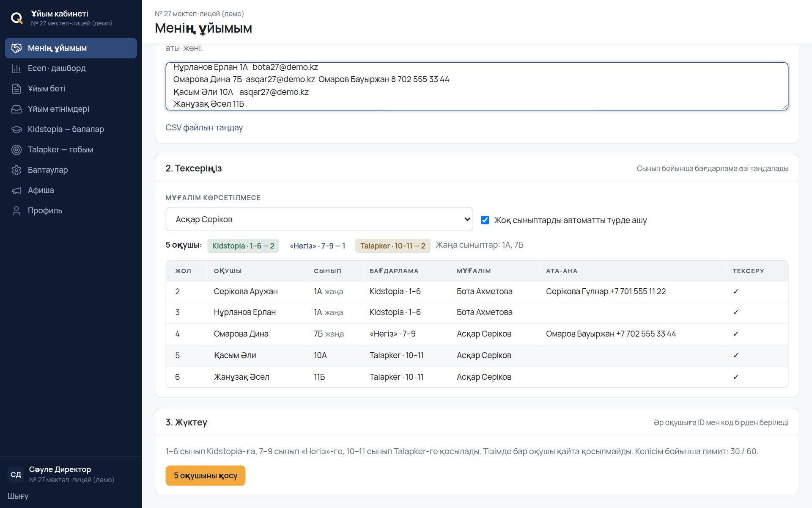This screenshot has width=812, height=508.
Task: Go to Есеп · дашборд section
Action: 71,69
